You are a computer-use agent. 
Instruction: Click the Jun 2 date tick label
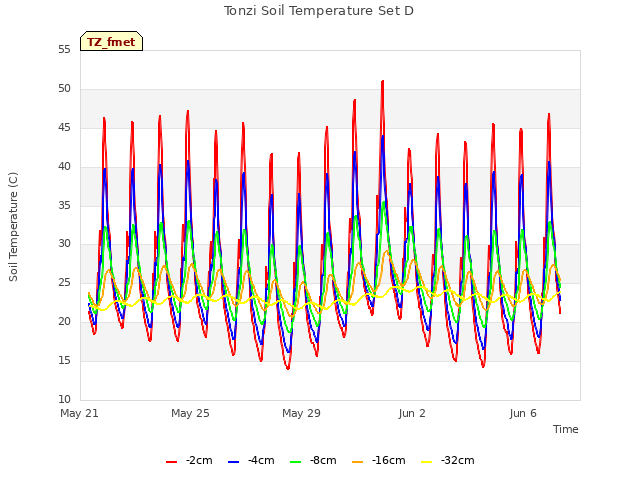(412, 413)
